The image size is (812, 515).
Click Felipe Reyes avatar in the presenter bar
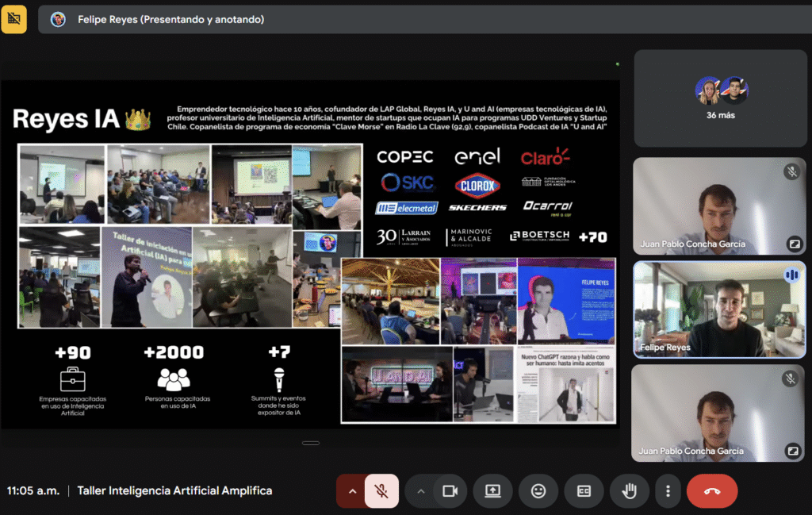(x=58, y=19)
